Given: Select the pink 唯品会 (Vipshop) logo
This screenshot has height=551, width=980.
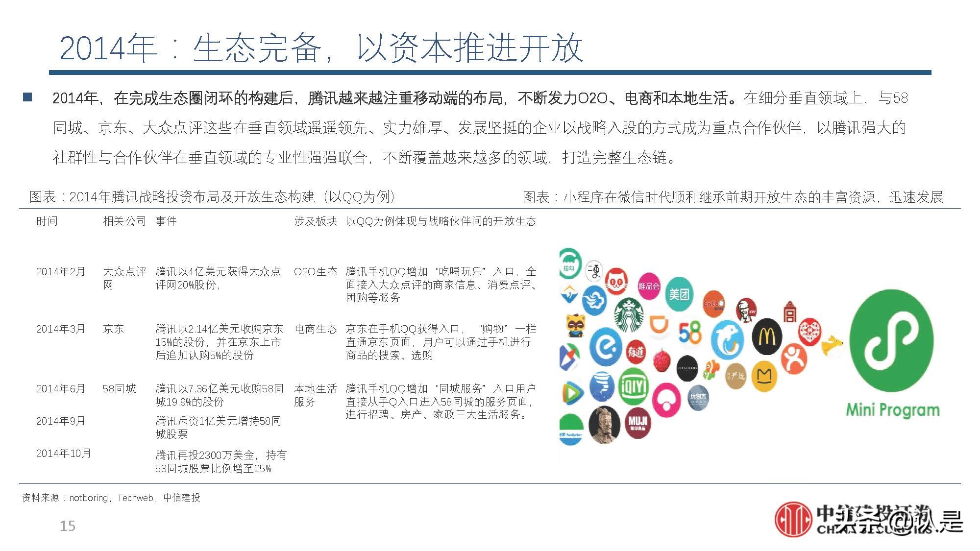Looking at the screenshot, I should click(650, 285).
